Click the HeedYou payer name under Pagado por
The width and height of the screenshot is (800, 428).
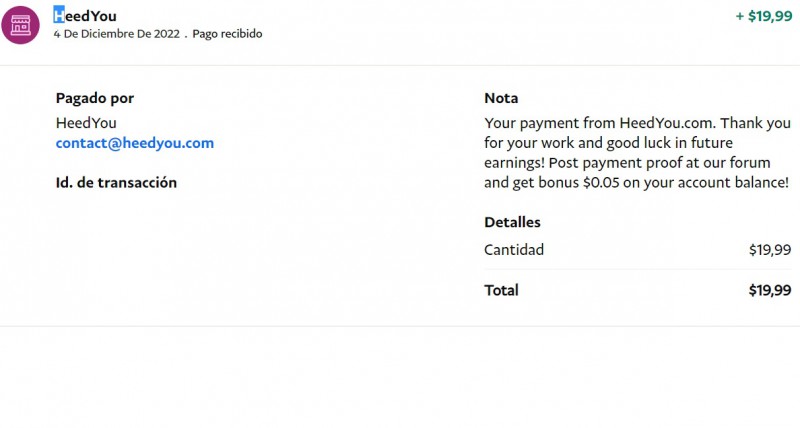86,122
